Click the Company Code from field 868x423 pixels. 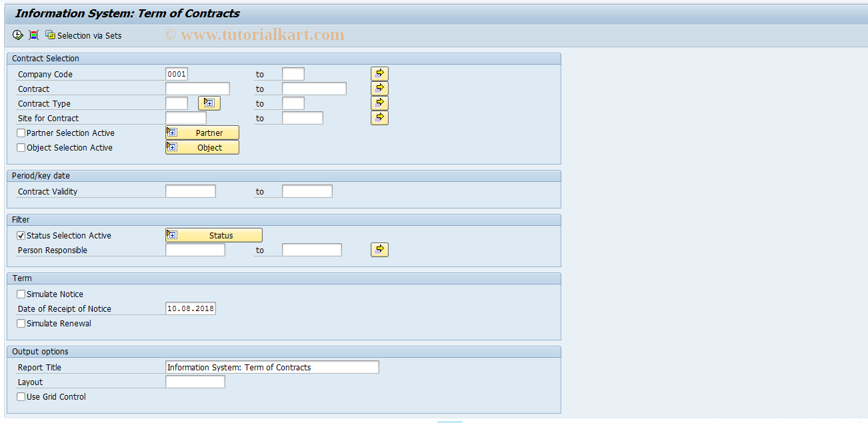click(177, 74)
